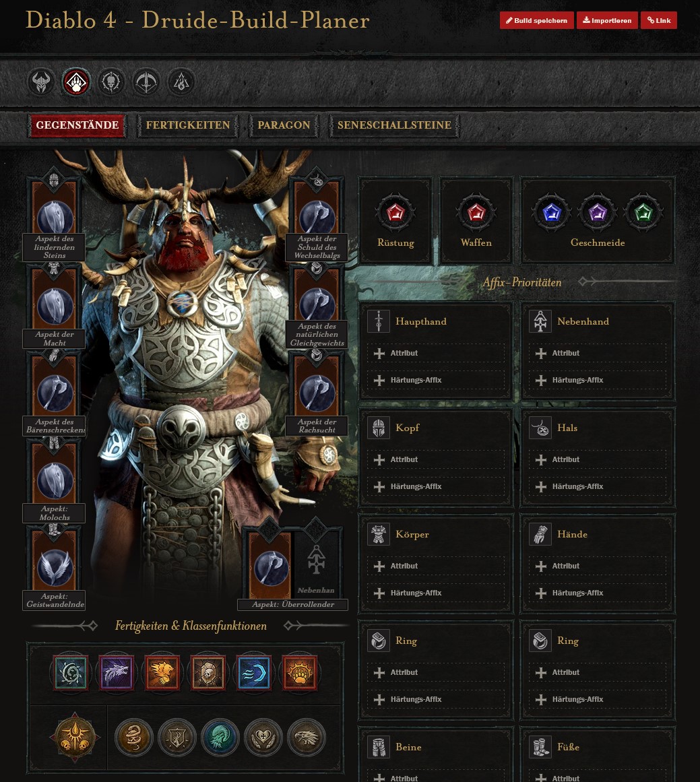700x782 pixels.
Task: Add an Attribut to Nebenhand
Action: [597, 353]
